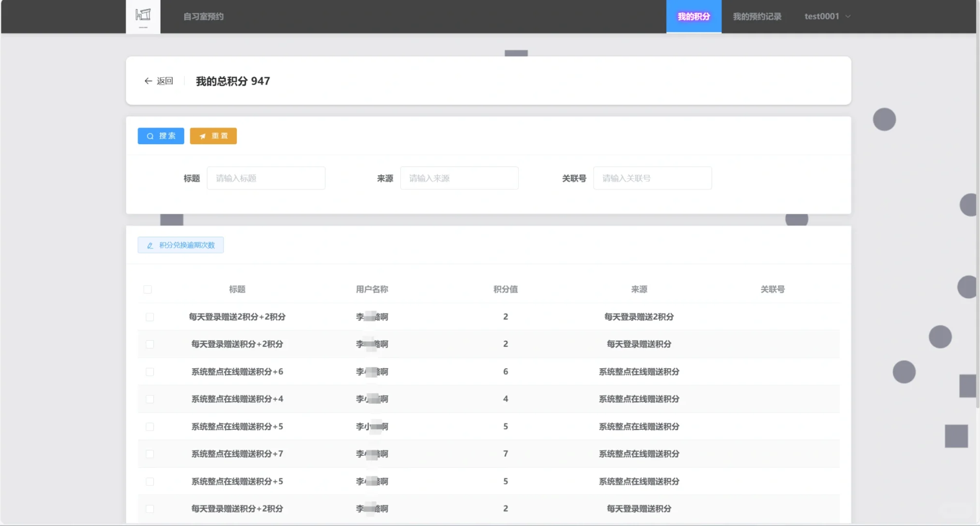
Task: Focus the 标题 input field
Action: click(x=266, y=178)
